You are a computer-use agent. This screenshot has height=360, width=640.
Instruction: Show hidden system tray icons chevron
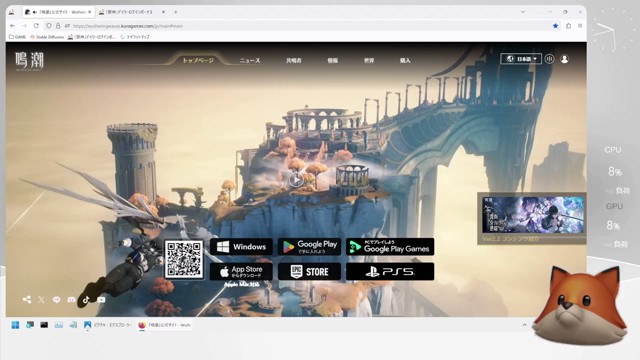(524, 325)
